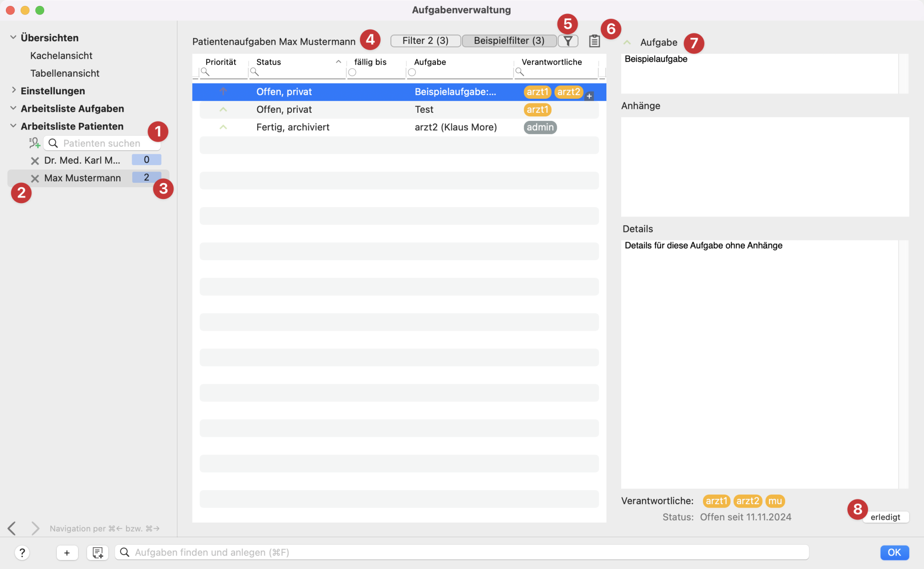The height and width of the screenshot is (569, 924).
Task: Click the Einstellungen heading
Action: tap(53, 91)
